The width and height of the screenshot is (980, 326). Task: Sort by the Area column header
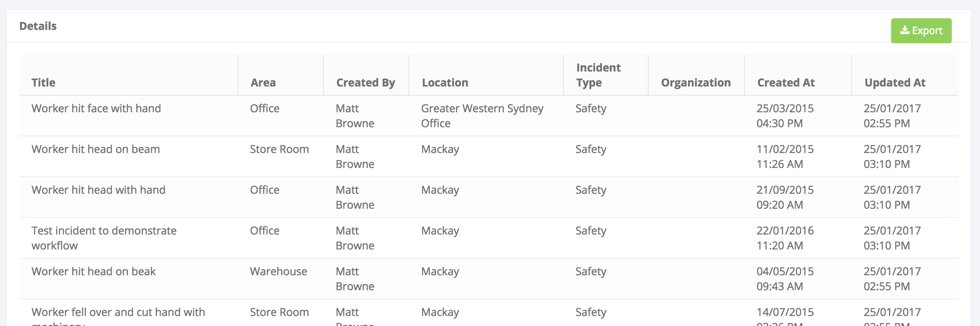(263, 83)
